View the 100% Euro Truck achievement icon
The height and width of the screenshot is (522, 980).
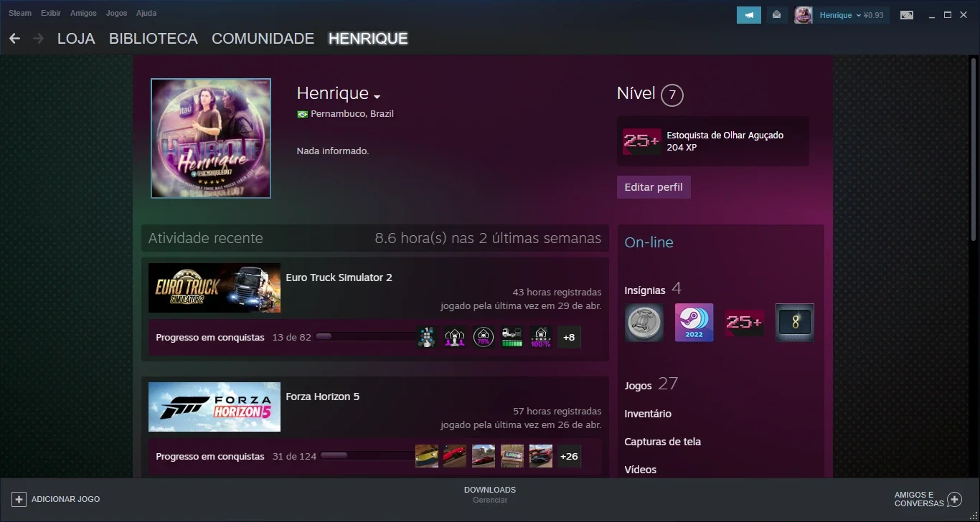point(541,337)
